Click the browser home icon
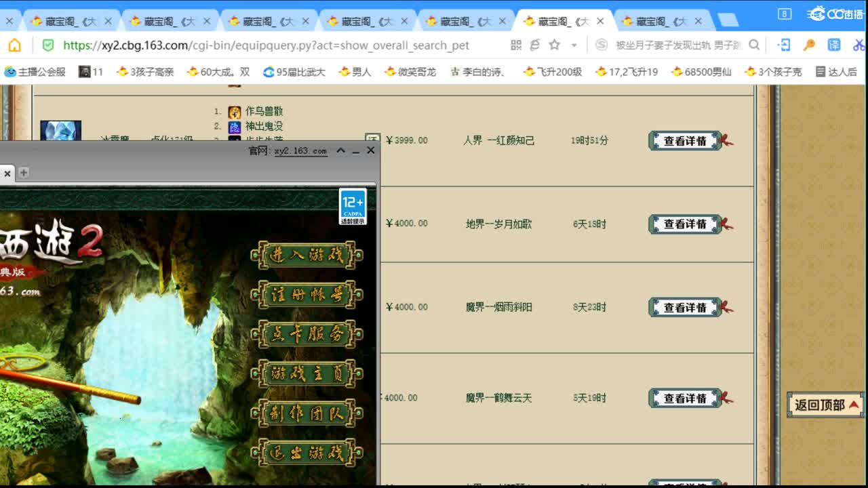This screenshot has width=868, height=488. 14,45
